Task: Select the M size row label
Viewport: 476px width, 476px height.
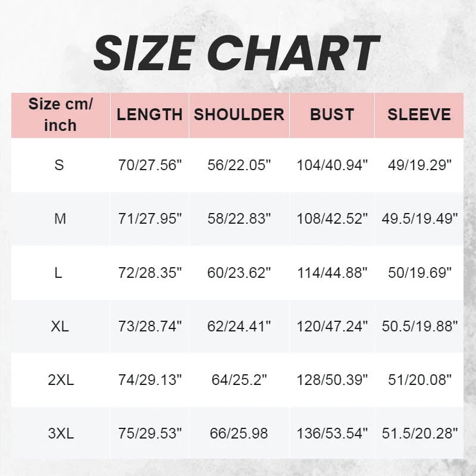Action: pyautogui.click(x=60, y=219)
